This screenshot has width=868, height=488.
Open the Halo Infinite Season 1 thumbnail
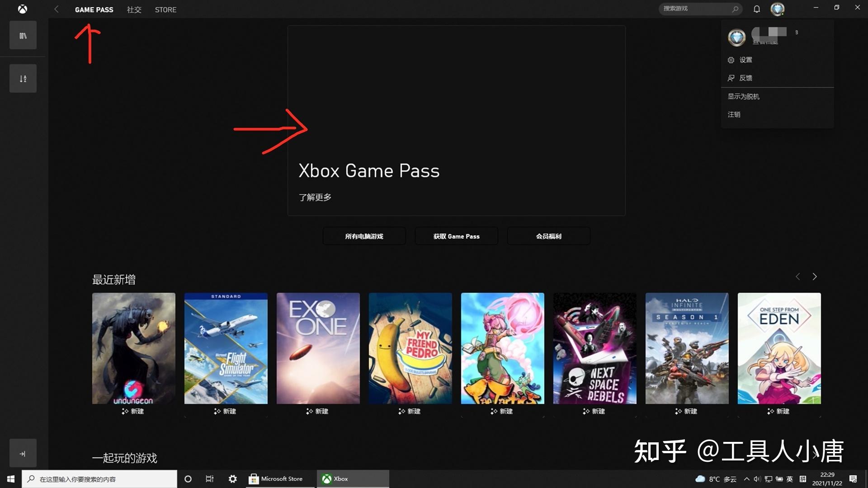pyautogui.click(x=687, y=348)
